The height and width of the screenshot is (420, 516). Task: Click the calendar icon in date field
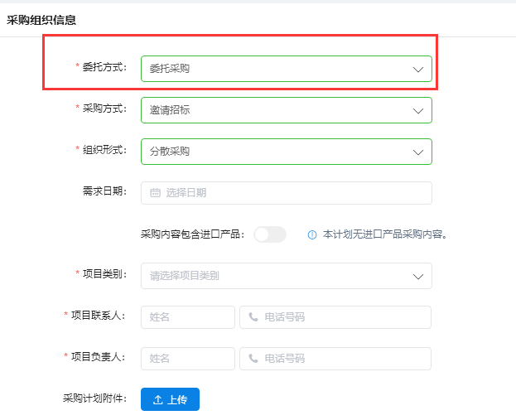[155, 193]
